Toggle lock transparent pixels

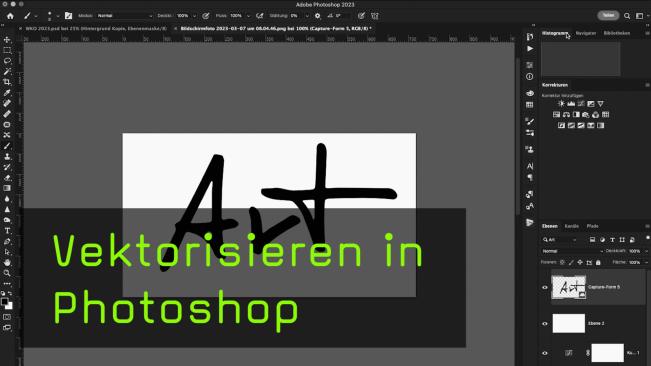(x=562, y=262)
